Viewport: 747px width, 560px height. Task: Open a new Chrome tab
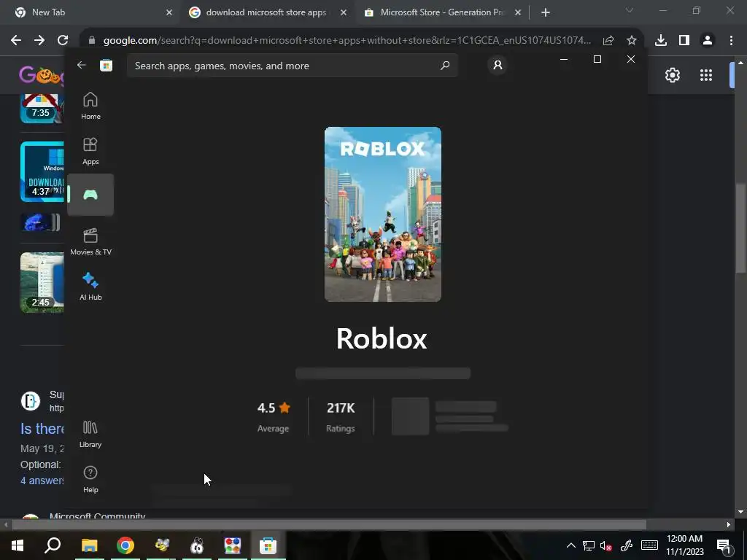coord(546,12)
